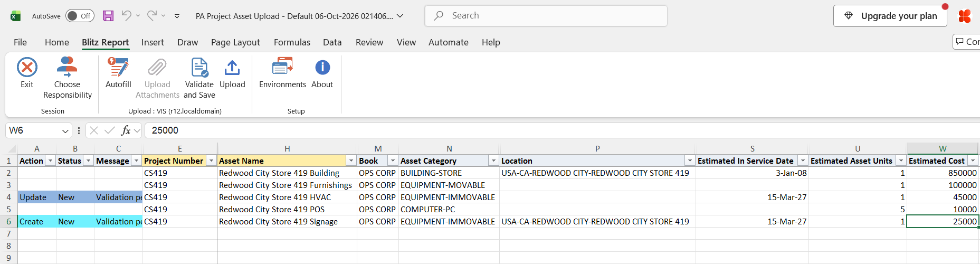Click the Comments button
This screenshot has width=980, height=264.
click(x=967, y=42)
